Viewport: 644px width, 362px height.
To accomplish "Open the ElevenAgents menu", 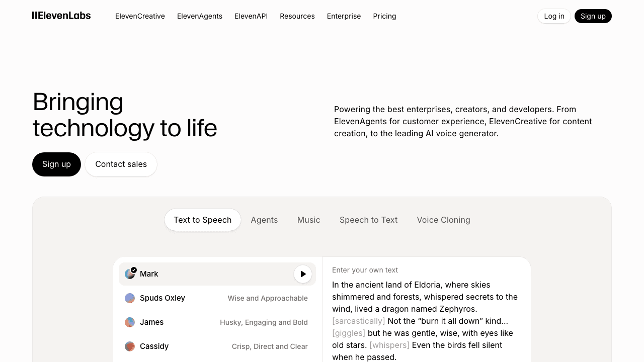I will tap(200, 16).
